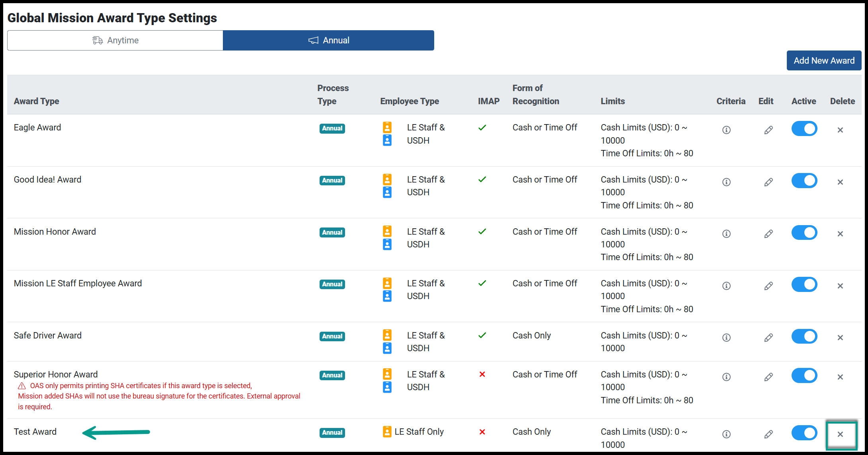Edit the Mission Honor Award
The image size is (868, 455).
click(769, 234)
